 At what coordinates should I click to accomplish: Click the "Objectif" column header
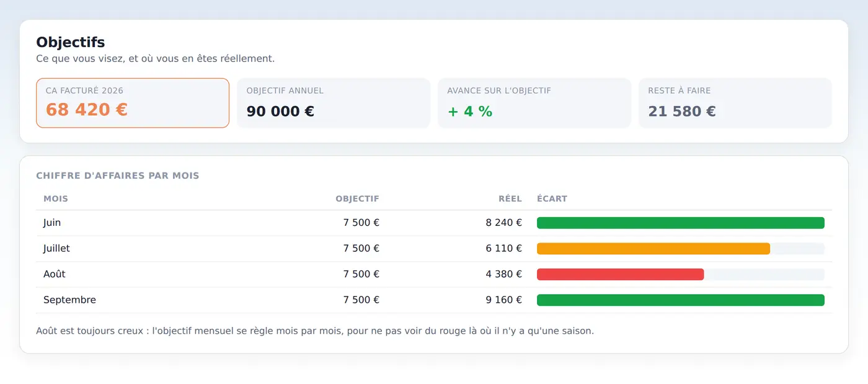(x=357, y=199)
